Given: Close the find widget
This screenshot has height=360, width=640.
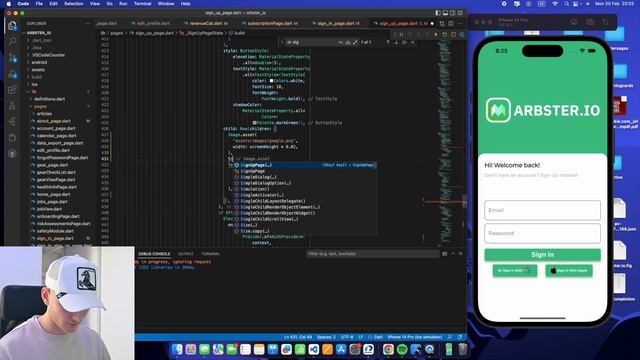Looking at the screenshot, I should (412, 42).
